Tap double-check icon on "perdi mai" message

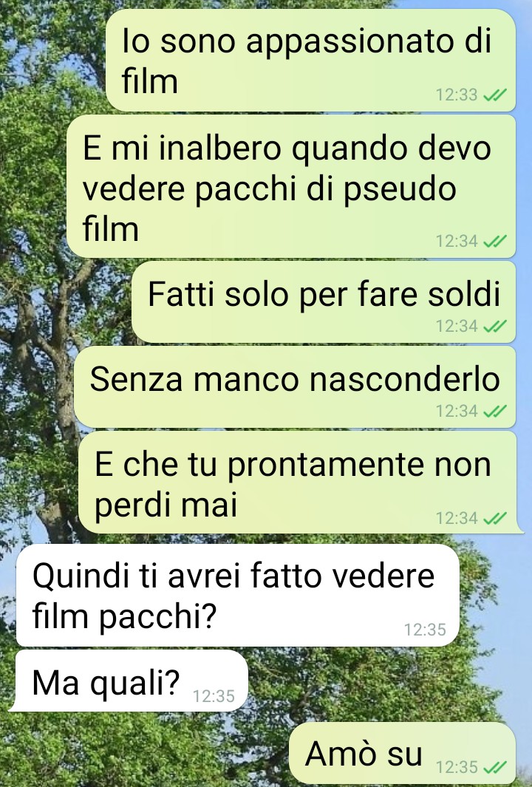pyautogui.click(x=495, y=518)
